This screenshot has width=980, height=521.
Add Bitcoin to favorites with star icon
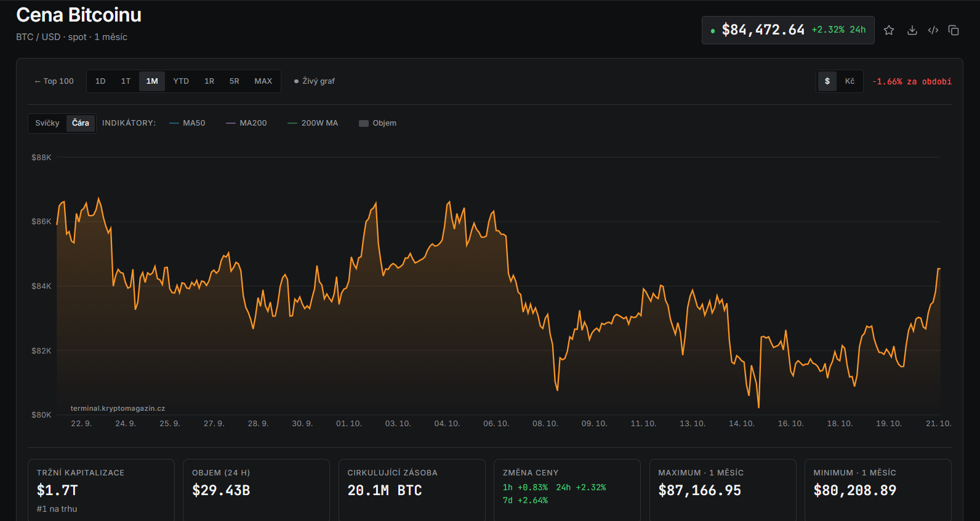[x=889, y=30]
